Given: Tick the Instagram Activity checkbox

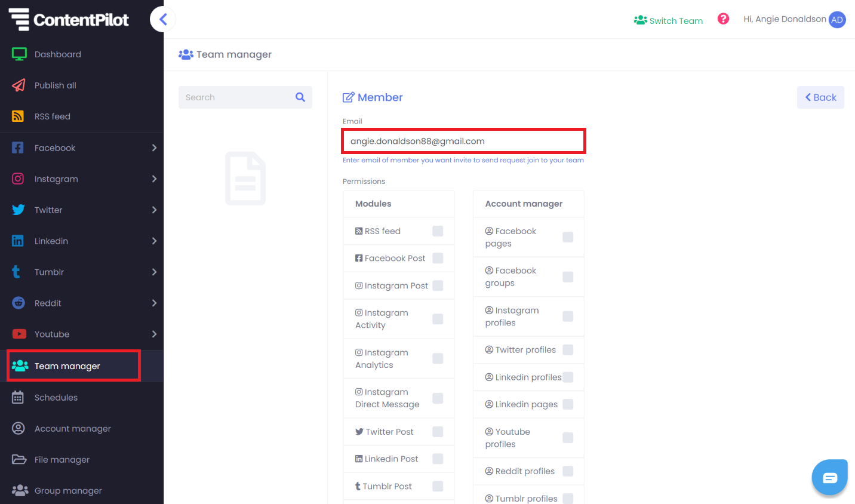Looking at the screenshot, I should point(438,319).
